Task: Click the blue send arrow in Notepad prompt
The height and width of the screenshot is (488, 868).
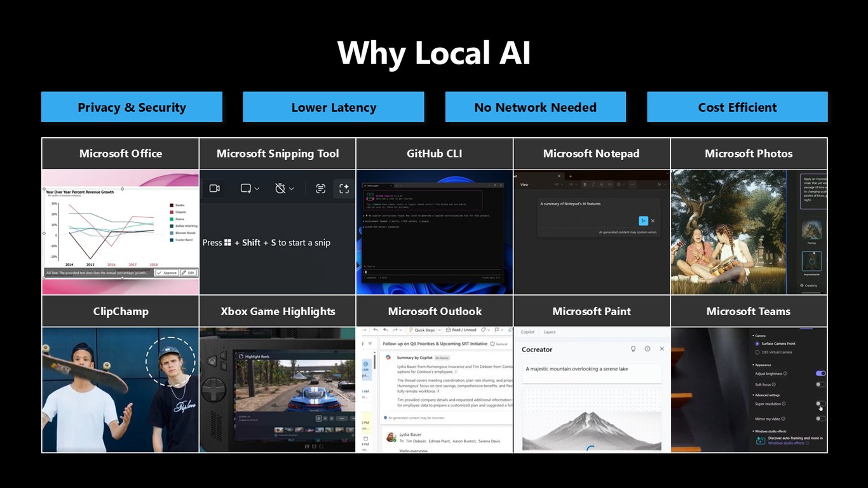Action: 643,220
